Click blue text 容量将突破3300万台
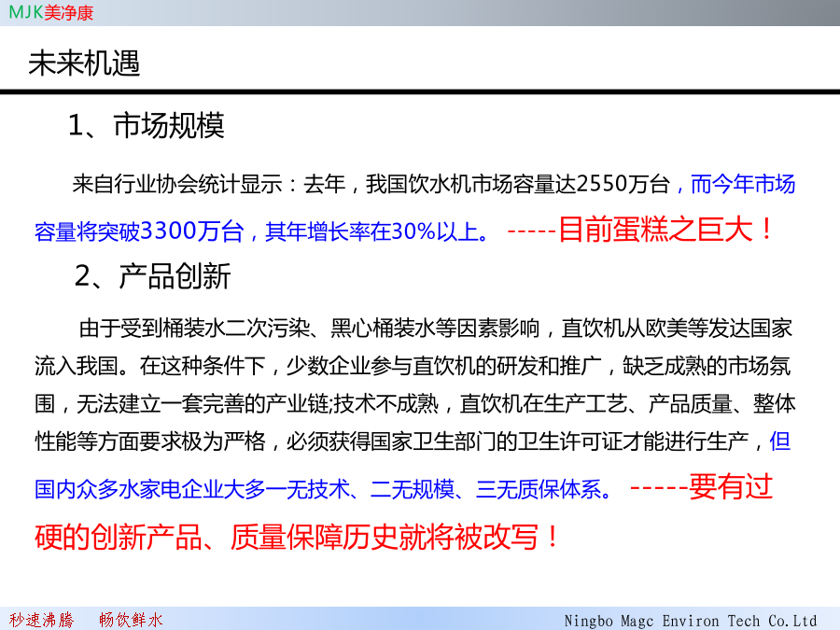 pyautogui.click(x=139, y=231)
